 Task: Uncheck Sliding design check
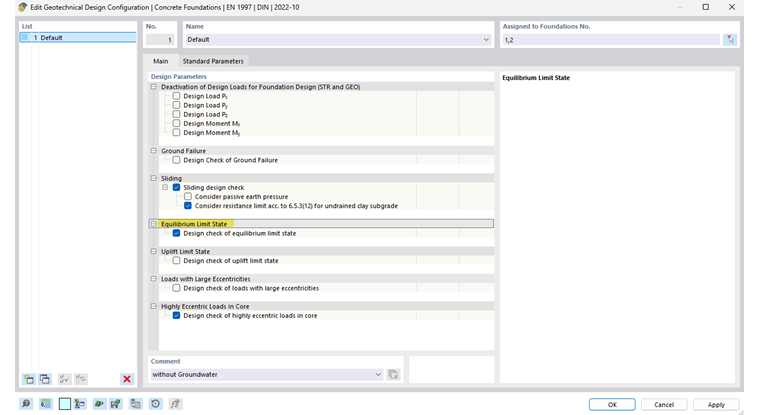pos(177,187)
